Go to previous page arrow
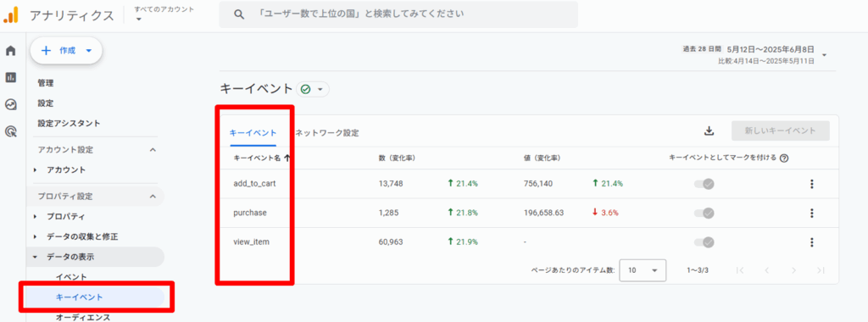 [x=766, y=270]
